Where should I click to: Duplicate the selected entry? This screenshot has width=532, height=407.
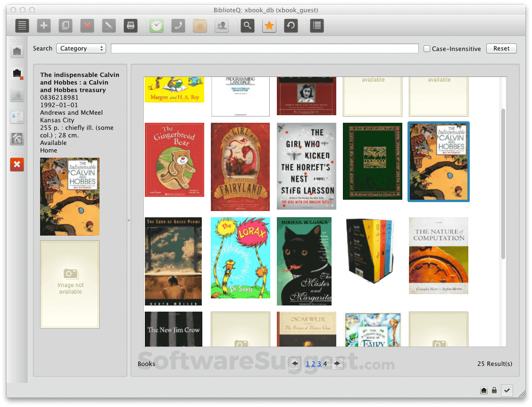65,25
